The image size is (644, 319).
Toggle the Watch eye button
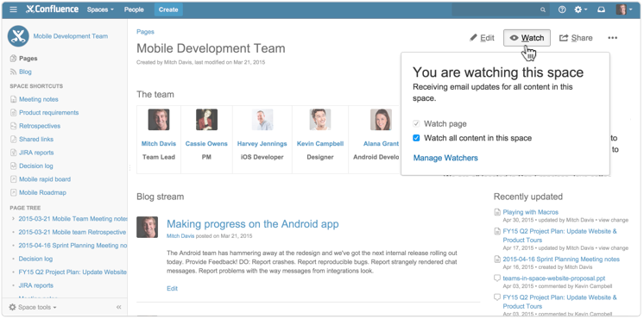[527, 38]
